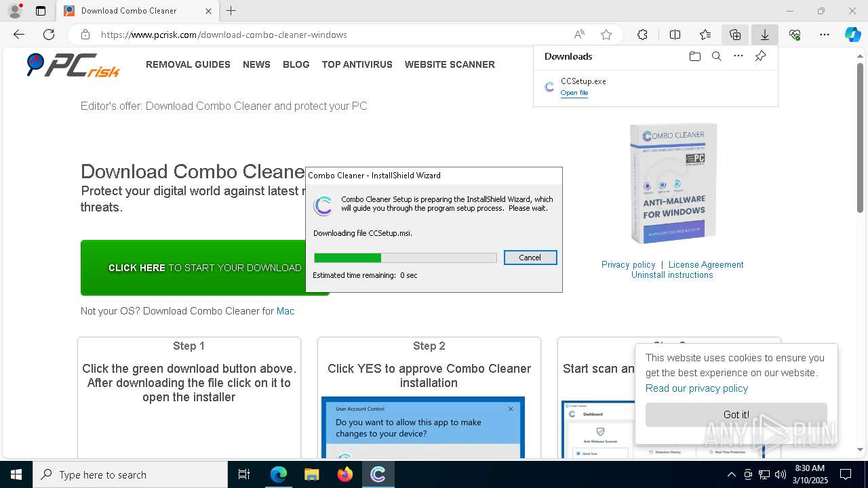The image size is (868, 488).
Task: Open a new tab with plus
Action: [x=231, y=11]
